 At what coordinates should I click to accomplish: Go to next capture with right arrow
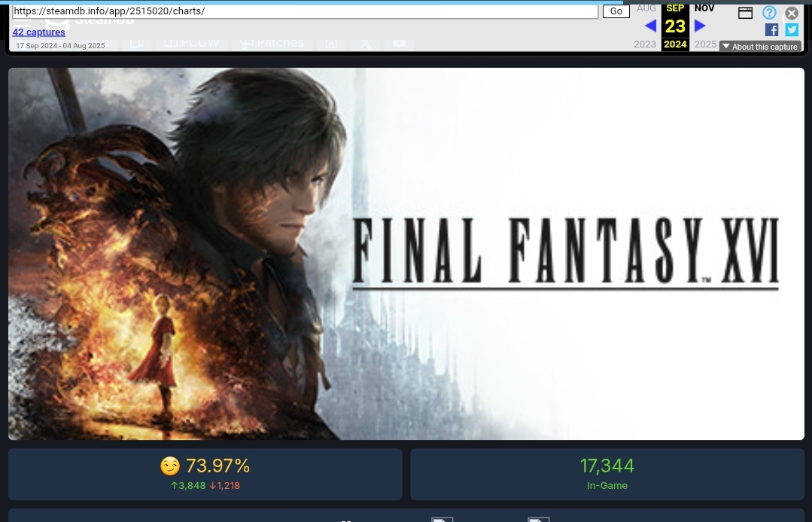point(700,26)
